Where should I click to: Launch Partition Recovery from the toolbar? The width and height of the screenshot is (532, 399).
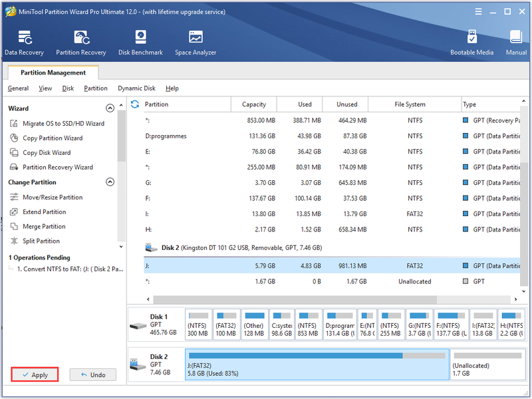(81, 43)
